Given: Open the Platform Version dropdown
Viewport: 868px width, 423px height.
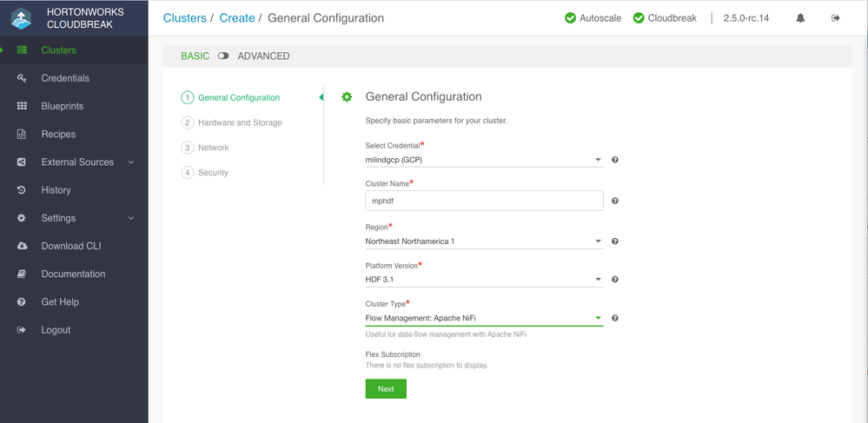Looking at the screenshot, I should click(484, 280).
